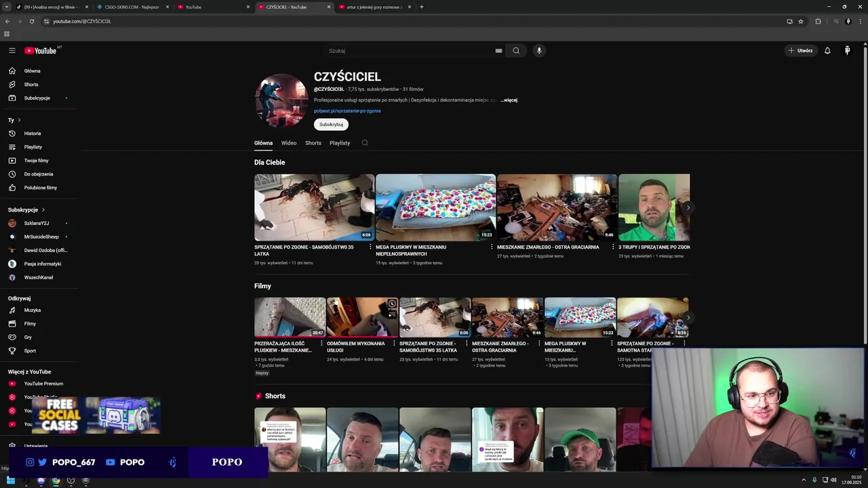
Task: Open the polpest.pl/sprzatanie-po-zgonie link
Action: 347,111
